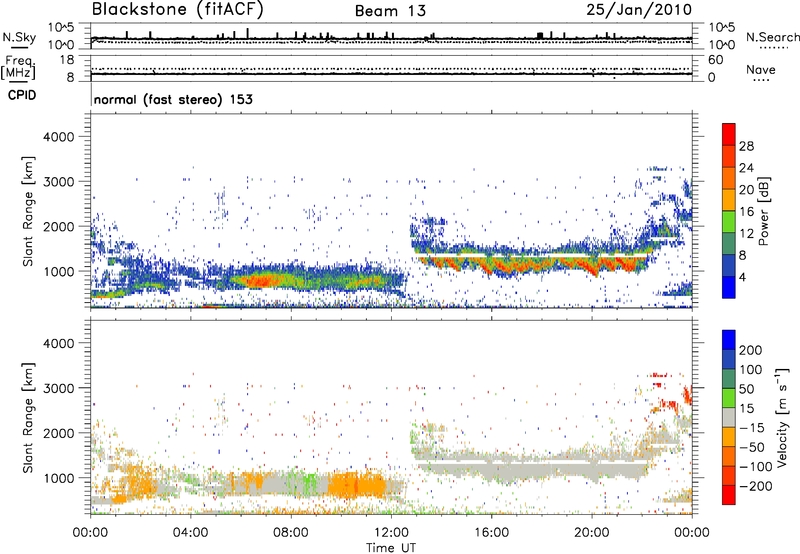The height and width of the screenshot is (554, 800).
Task: Click the orange velocity patch near 11:00
Action: [x=357, y=485]
